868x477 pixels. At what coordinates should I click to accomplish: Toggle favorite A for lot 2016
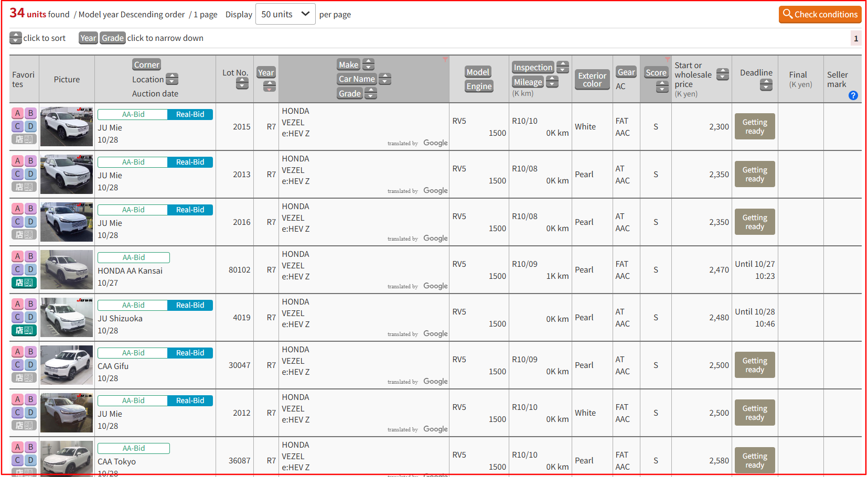18,209
